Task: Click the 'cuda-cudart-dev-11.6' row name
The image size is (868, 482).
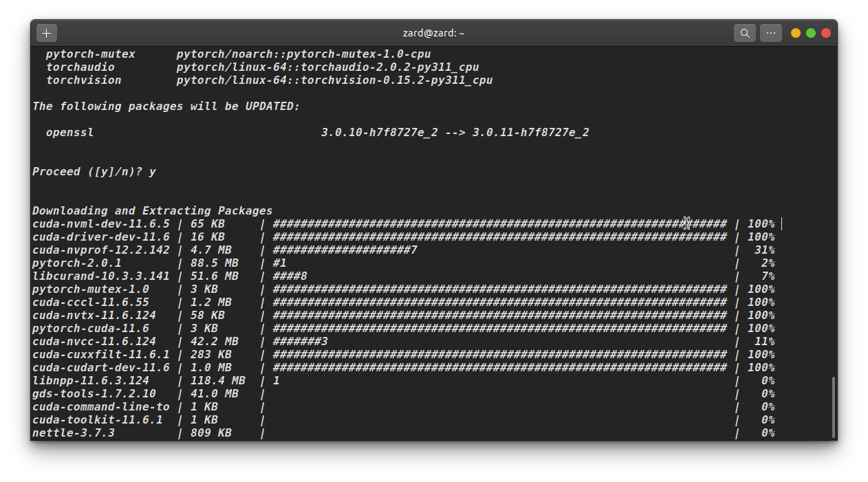Action: (101, 368)
